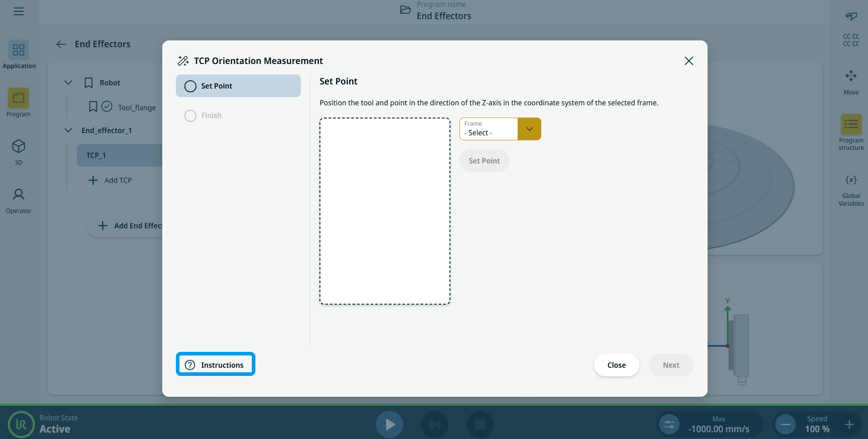Open the Frame select dropdown

(x=529, y=129)
